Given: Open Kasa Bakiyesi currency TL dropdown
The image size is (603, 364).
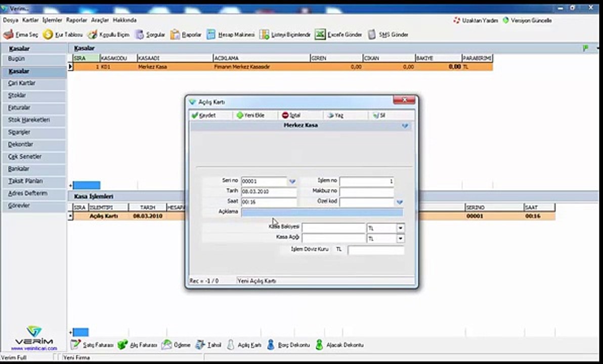Looking at the screenshot, I should click(400, 229).
